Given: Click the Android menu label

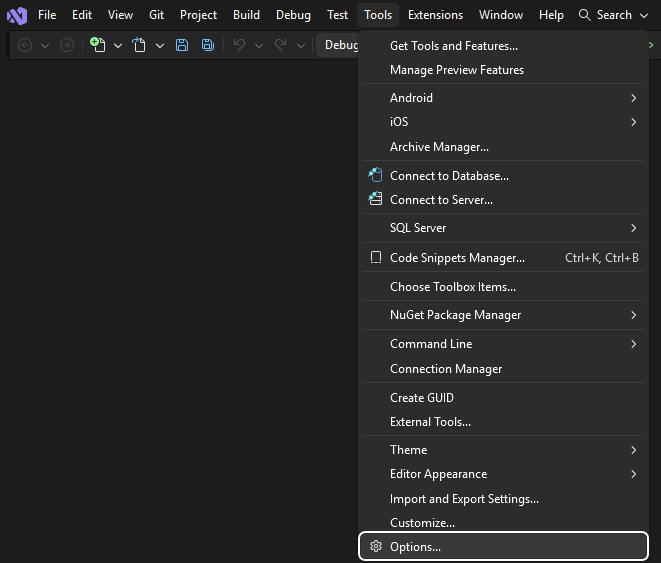Looking at the screenshot, I should 411,98.
